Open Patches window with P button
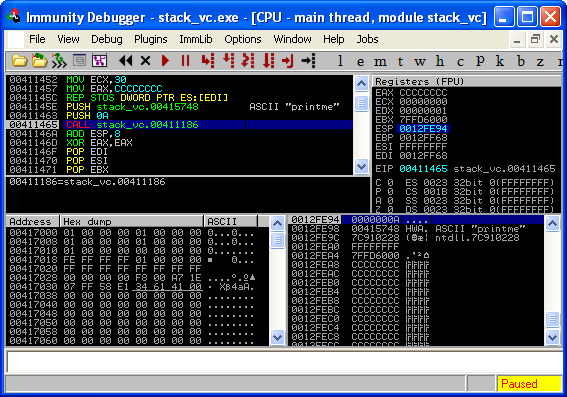The width and height of the screenshot is (567, 397). click(480, 61)
